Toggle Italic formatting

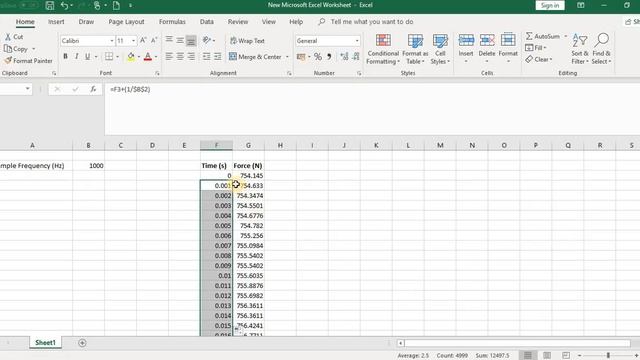click(76, 56)
